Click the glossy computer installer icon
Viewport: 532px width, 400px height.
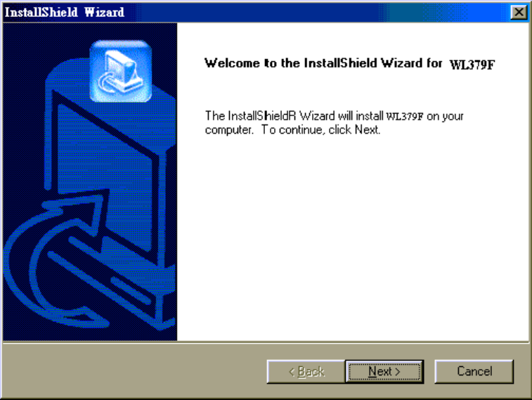pyautogui.click(x=120, y=71)
